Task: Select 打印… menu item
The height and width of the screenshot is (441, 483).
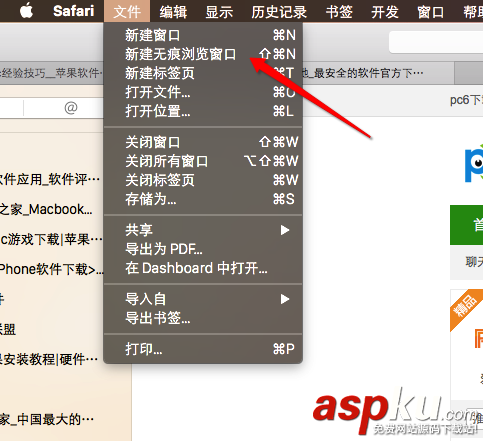Action: [x=203, y=349]
